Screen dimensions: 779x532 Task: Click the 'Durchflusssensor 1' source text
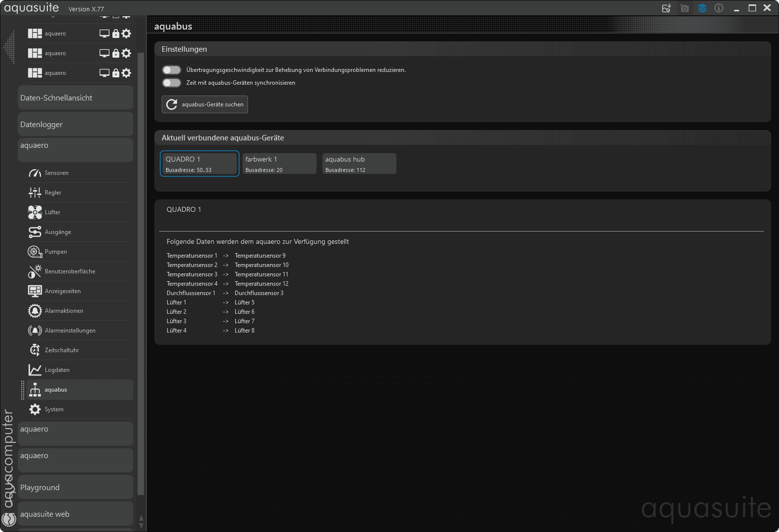click(191, 293)
